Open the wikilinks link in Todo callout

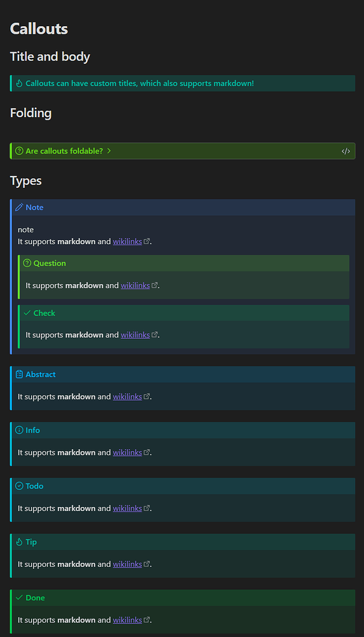click(x=127, y=508)
